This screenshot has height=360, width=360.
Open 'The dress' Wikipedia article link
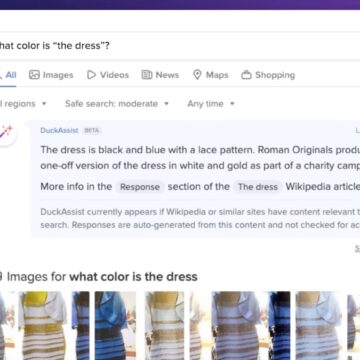click(x=258, y=187)
